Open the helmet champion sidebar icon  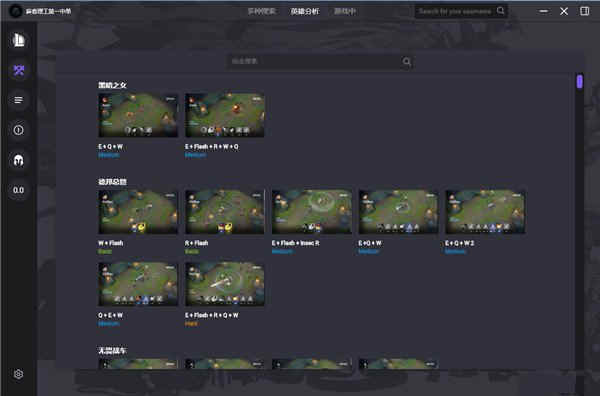18,160
